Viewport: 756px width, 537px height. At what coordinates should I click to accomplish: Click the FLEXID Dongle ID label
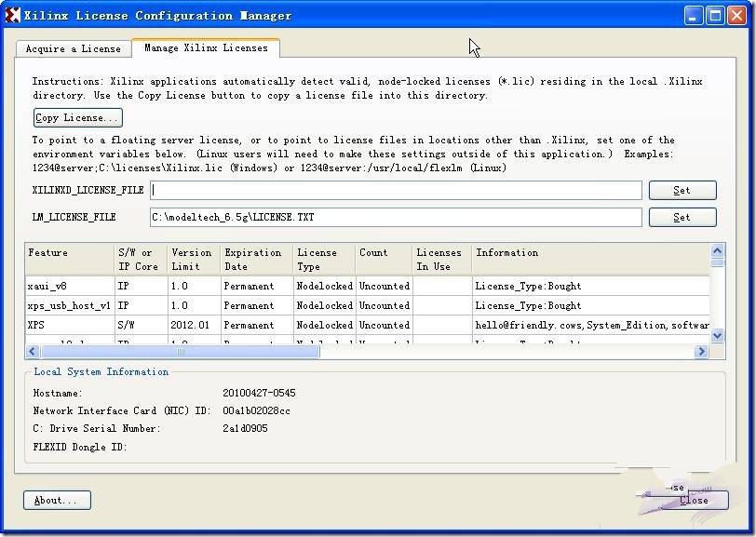[80, 447]
